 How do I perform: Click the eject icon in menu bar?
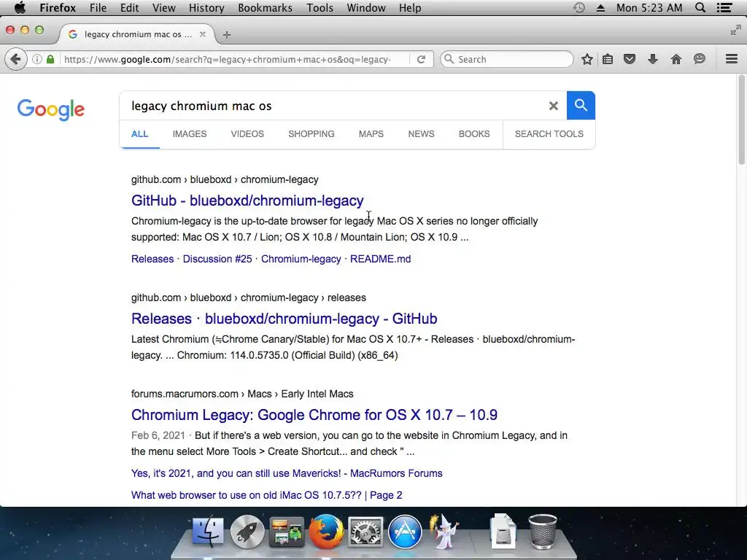[601, 8]
